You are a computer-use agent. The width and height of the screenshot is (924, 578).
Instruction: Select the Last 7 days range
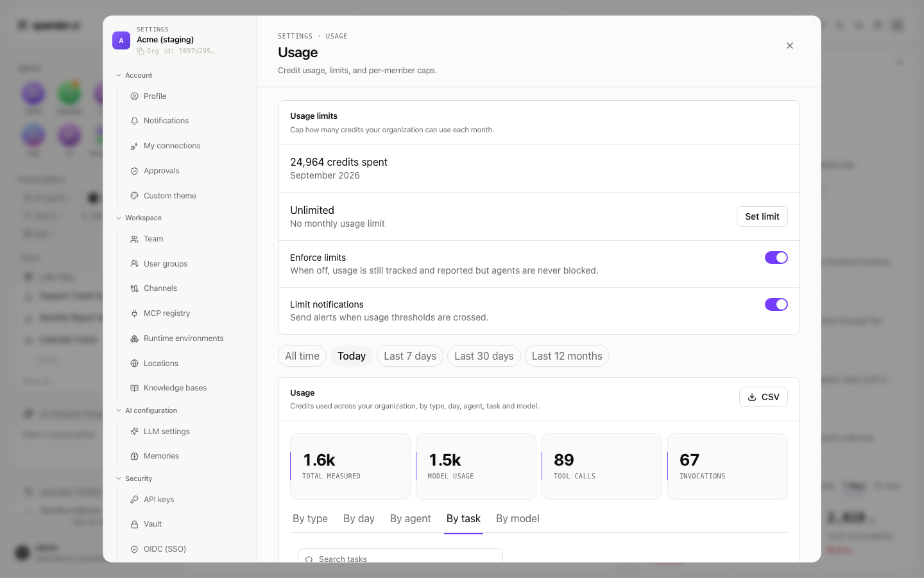[x=410, y=356]
